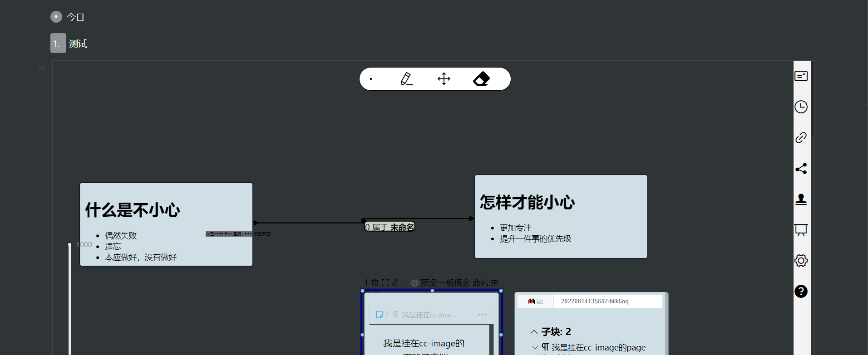Click the trash icon above selected card
Image resolution: width=868 pixels, height=355 pixels.
(x=375, y=282)
